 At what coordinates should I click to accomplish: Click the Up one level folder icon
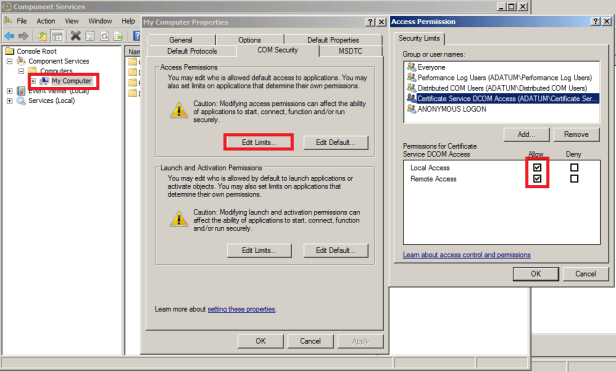click(42, 37)
